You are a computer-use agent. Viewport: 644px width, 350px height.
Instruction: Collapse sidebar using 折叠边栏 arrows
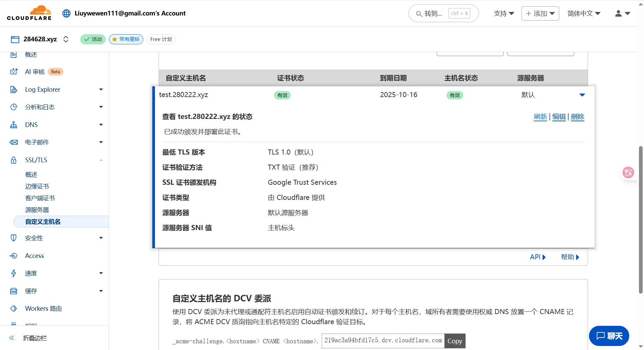pyautogui.click(x=12, y=338)
